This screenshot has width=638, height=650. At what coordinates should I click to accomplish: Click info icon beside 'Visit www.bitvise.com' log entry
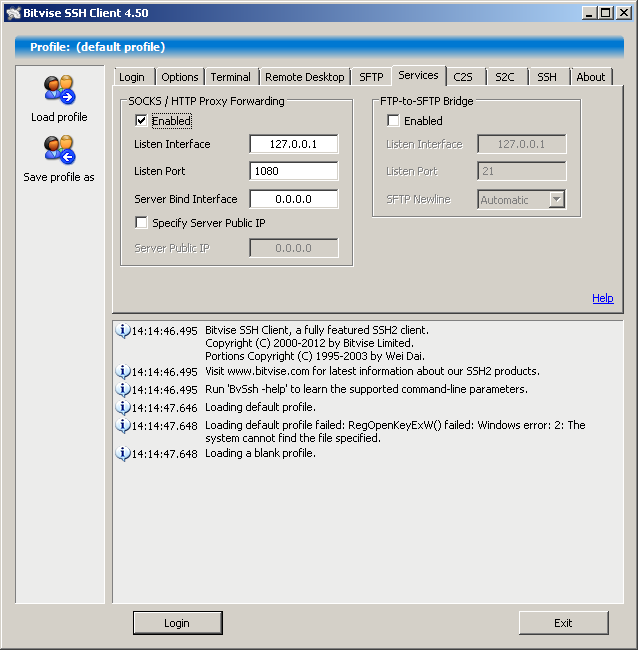122,371
